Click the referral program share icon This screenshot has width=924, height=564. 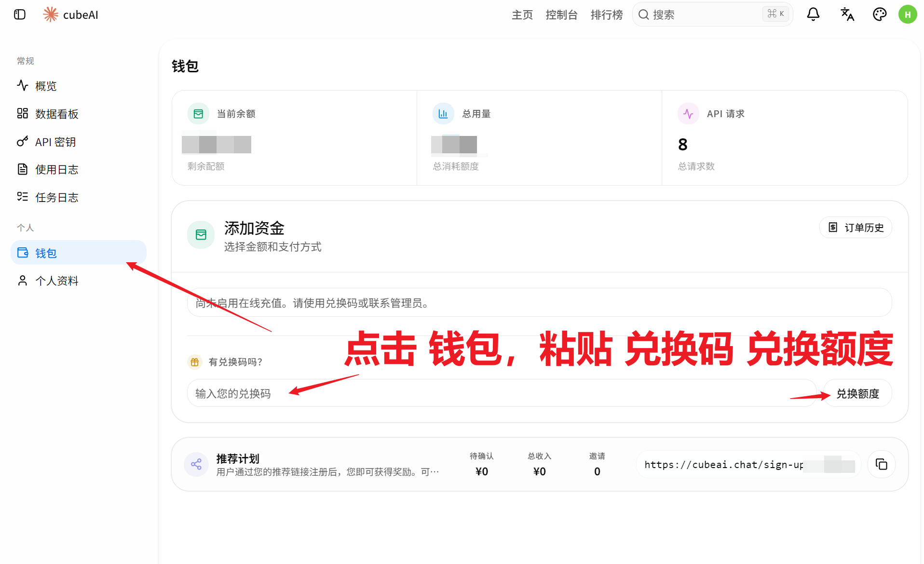(196, 464)
